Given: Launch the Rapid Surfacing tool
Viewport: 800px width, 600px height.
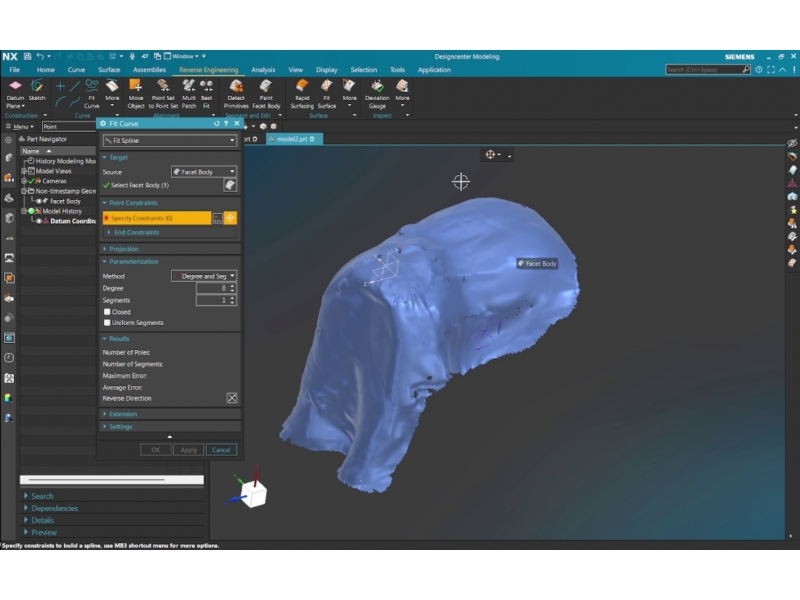Looking at the screenshot, I should pyautogui.click(x=302, y=92).
